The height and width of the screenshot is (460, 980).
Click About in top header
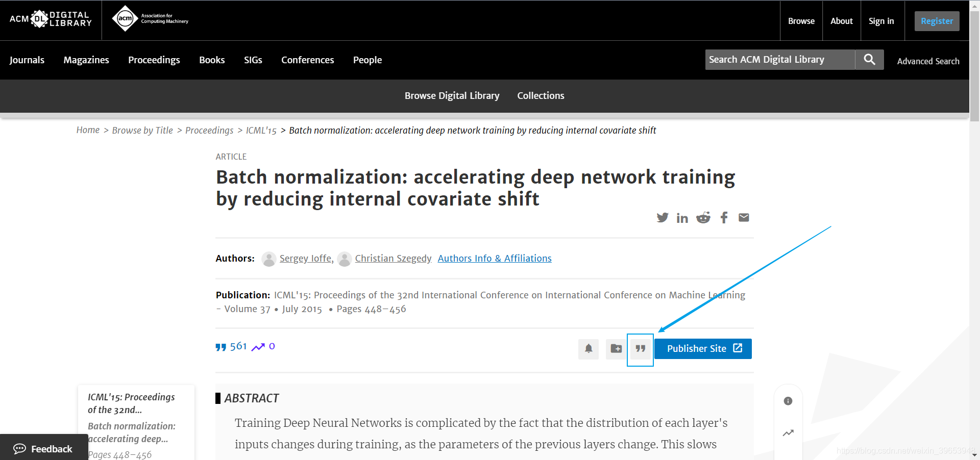(842, 21)
